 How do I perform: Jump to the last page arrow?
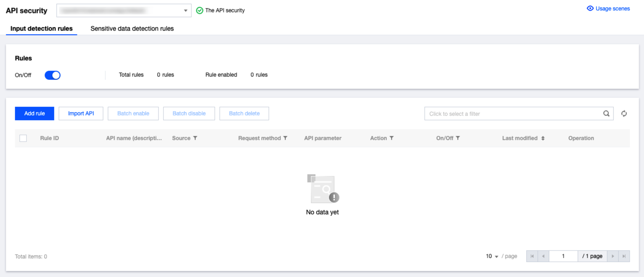pyautogui.click(x=624, y=256)
